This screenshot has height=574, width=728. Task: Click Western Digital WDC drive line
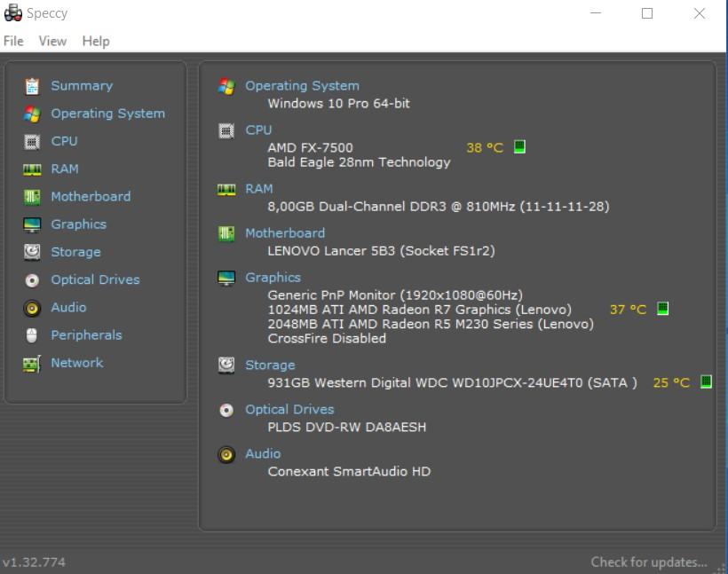[x=452, y=383]
